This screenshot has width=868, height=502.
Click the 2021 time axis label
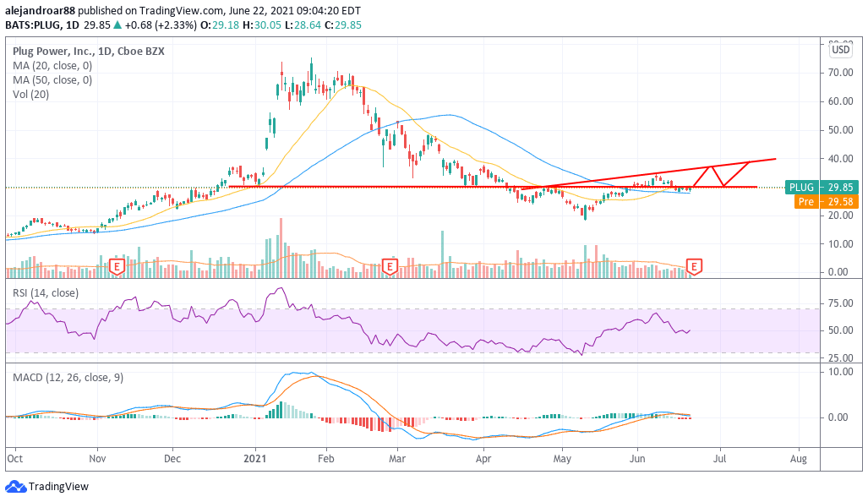coord(255,459)
